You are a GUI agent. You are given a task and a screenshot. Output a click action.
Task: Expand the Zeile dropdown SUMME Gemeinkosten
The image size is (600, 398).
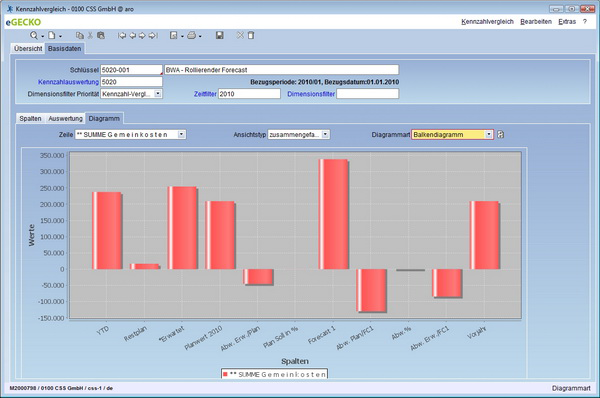point(182,134)
